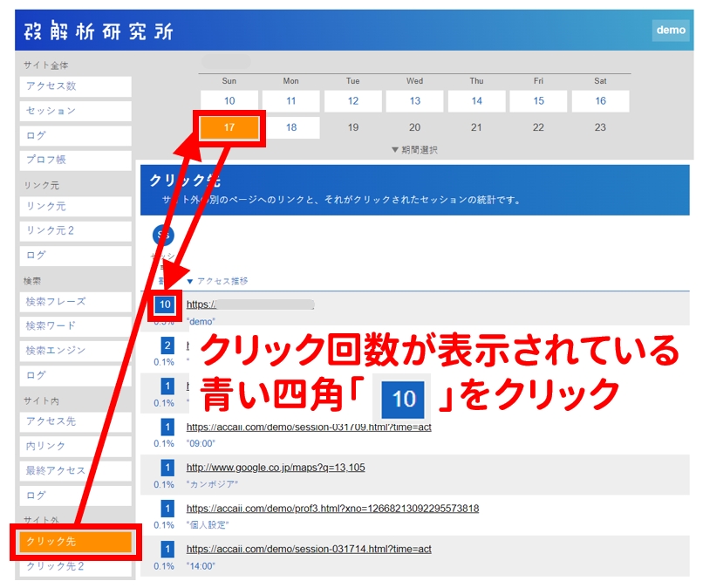Click the 設解析研究所 site logo
The width and height of the screenshot is (703, 588).
coord(99,31)
